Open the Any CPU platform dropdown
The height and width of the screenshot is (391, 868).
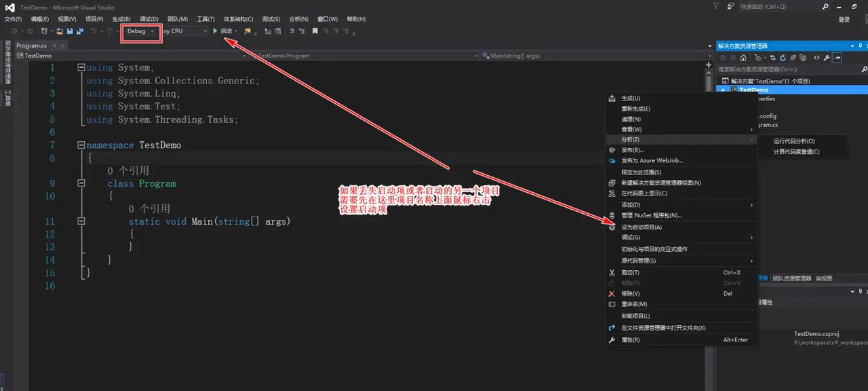point(203,31)
